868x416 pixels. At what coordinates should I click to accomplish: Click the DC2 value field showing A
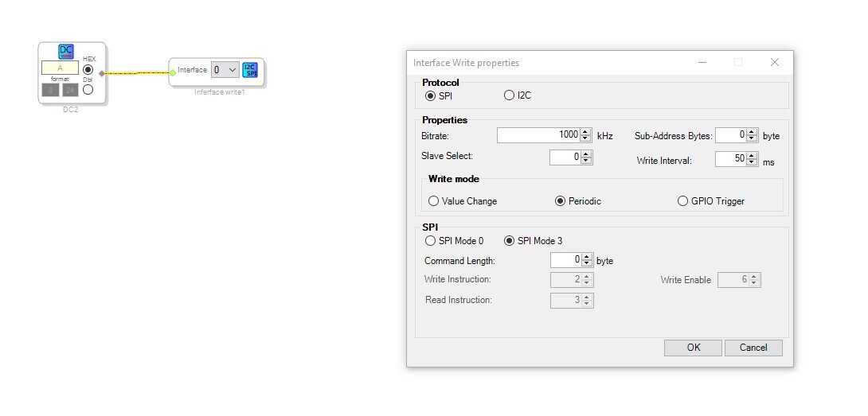point(60,68)
